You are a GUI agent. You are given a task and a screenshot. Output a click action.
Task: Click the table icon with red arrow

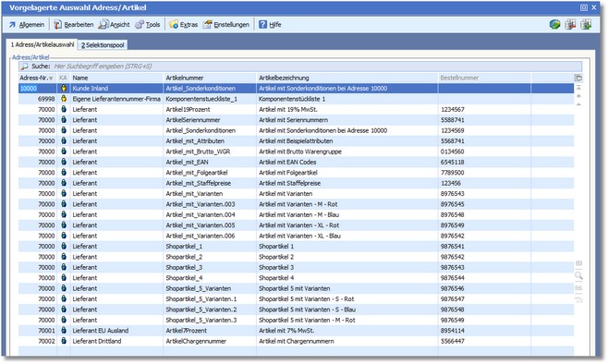pyautogui.click(x=570, y=24)
